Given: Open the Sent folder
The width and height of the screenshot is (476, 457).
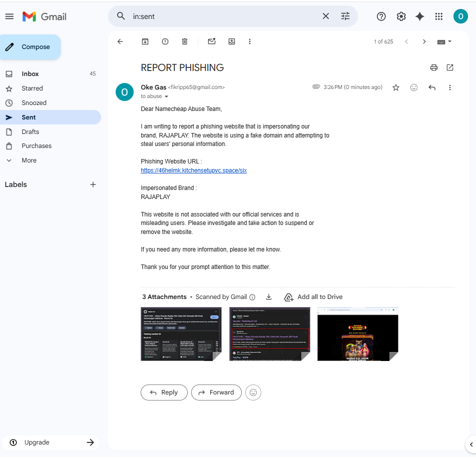Looking at the screenshot, I should pyautogui.click(x=50, y=117).
